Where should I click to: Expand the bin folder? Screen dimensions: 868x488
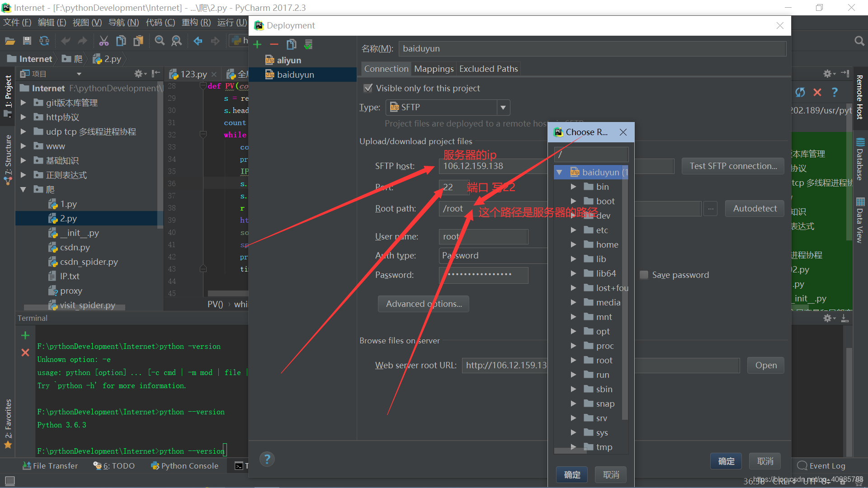click(x=573, y=187)
